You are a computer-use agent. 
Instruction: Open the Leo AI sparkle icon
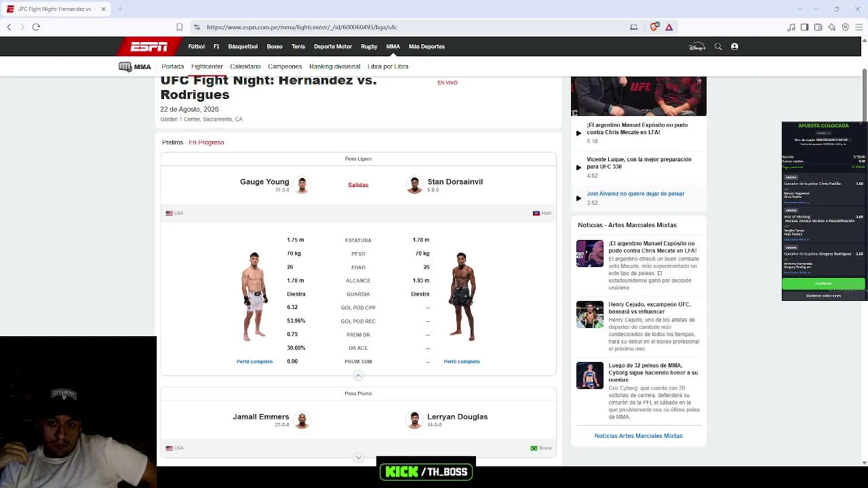831,27
